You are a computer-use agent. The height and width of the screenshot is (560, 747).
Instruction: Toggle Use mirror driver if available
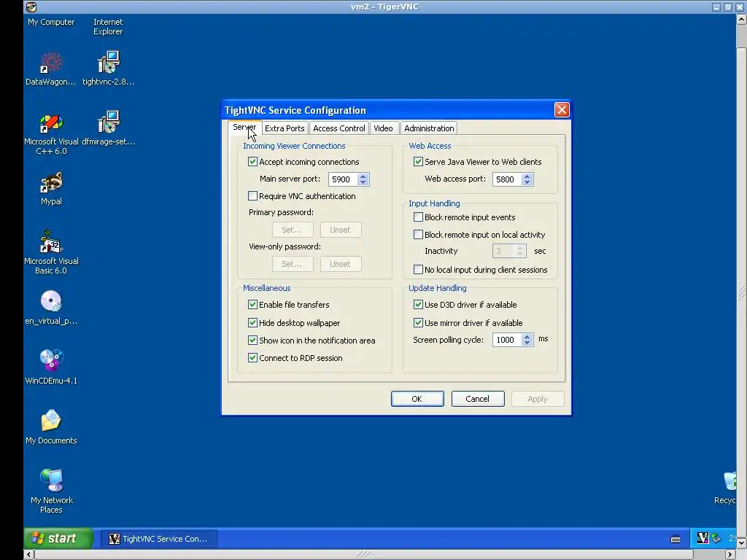(x=418, y=323)
